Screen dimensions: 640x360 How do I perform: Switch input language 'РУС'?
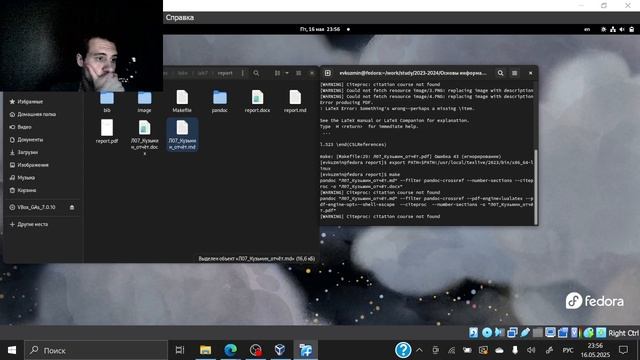[x=568, y=350]
